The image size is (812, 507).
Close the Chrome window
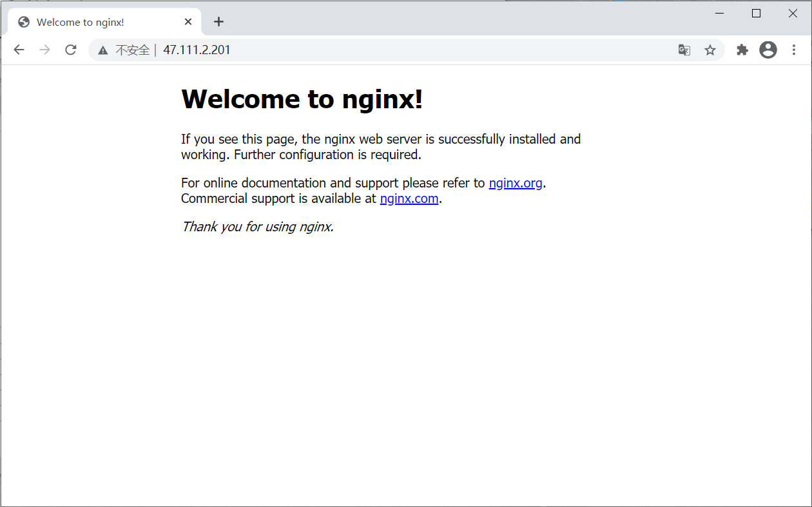pos(793,13)
